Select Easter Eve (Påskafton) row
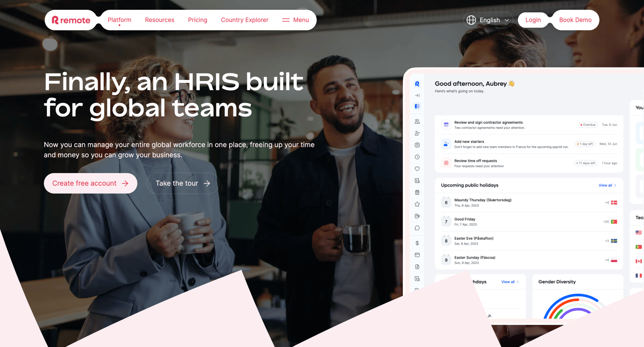Screen dimensions: 644x347 (529, 241)
